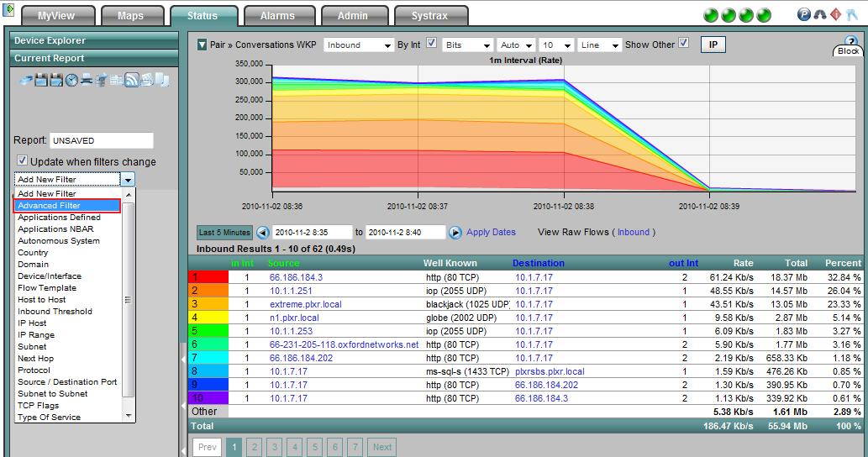Click the green color swatch for row 5
This screenshot has width=868, height=457.
(208, 331)
